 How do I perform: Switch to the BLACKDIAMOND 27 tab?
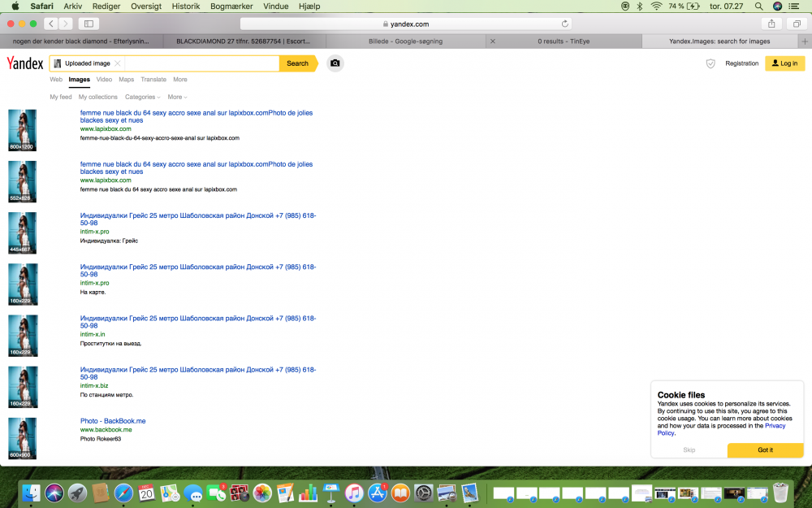[x=244, y=41]
